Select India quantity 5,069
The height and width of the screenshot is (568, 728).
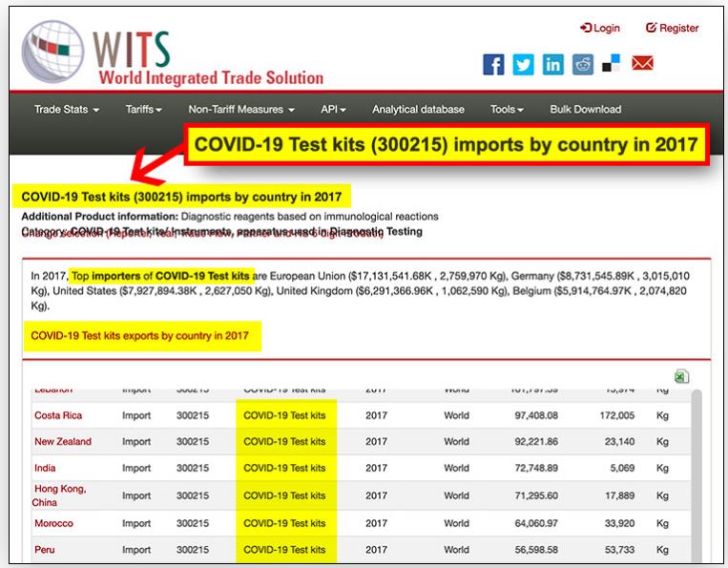click(x=622, y=468)
